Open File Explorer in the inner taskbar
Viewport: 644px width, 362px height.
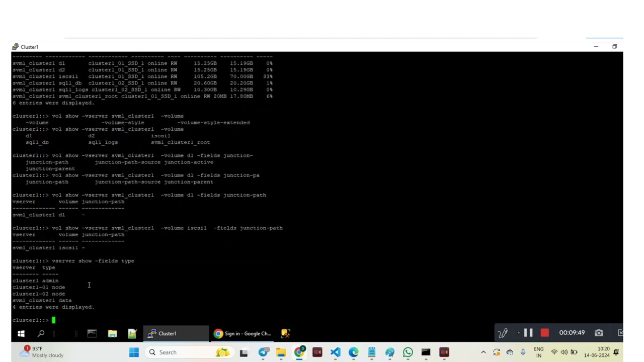[x=112, y=333]
